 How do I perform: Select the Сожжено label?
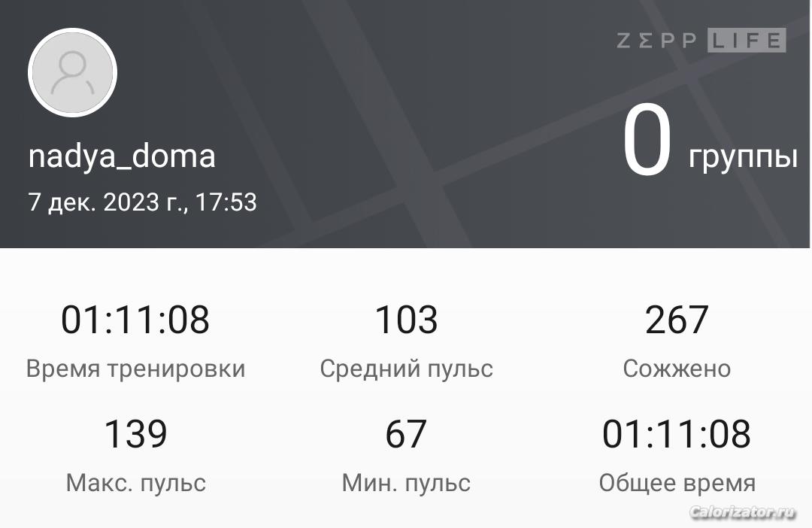(677, 369)
